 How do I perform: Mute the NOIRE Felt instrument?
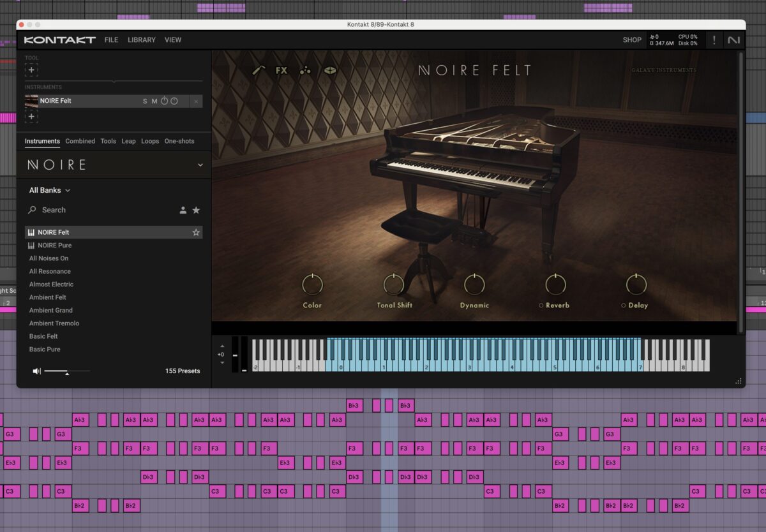154,101
